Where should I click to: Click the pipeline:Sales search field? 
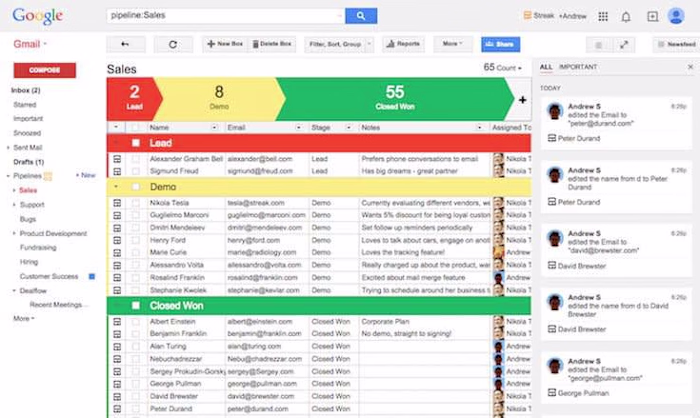[x=225, y=16]
